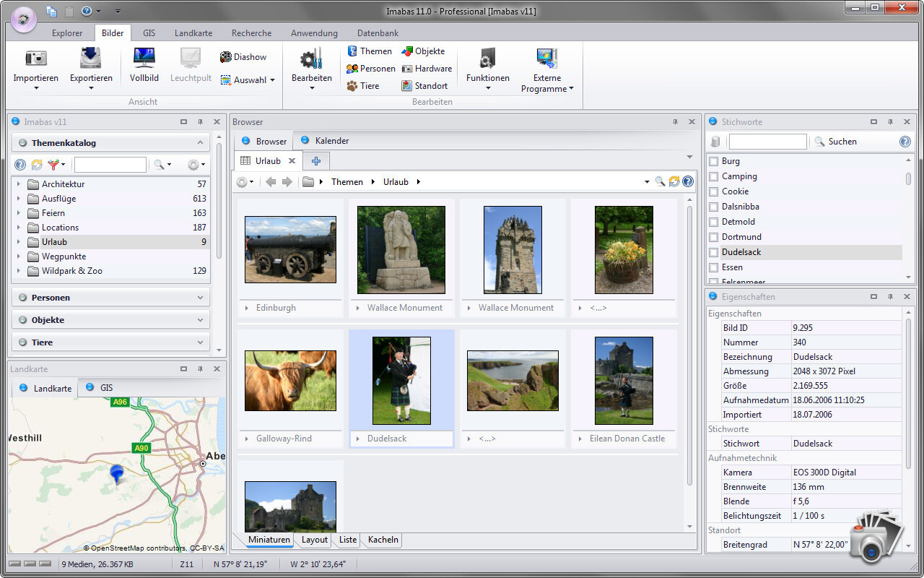Screen dimensions: 924x578
Task: Click the Imabas application orb button
Action: pyautogui.click(x=25, y=19)
